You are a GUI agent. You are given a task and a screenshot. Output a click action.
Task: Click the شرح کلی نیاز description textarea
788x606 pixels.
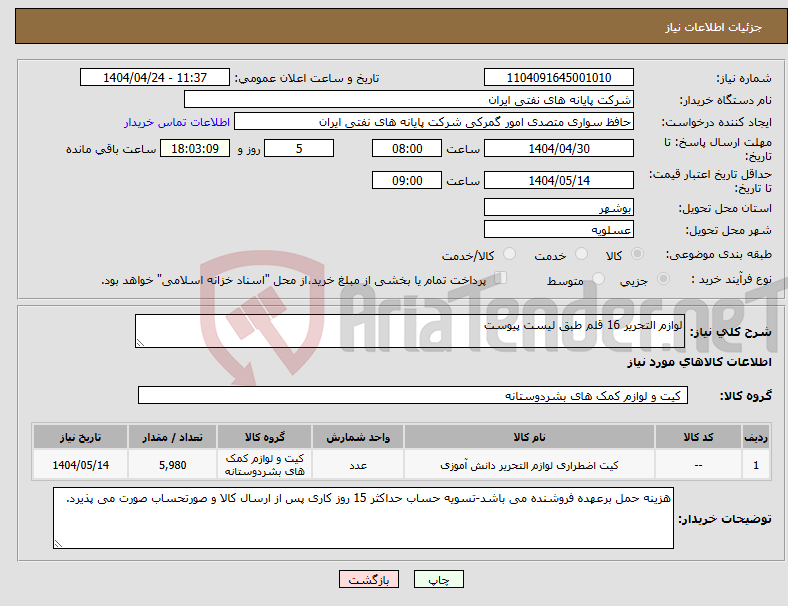(x=410, y=331)
